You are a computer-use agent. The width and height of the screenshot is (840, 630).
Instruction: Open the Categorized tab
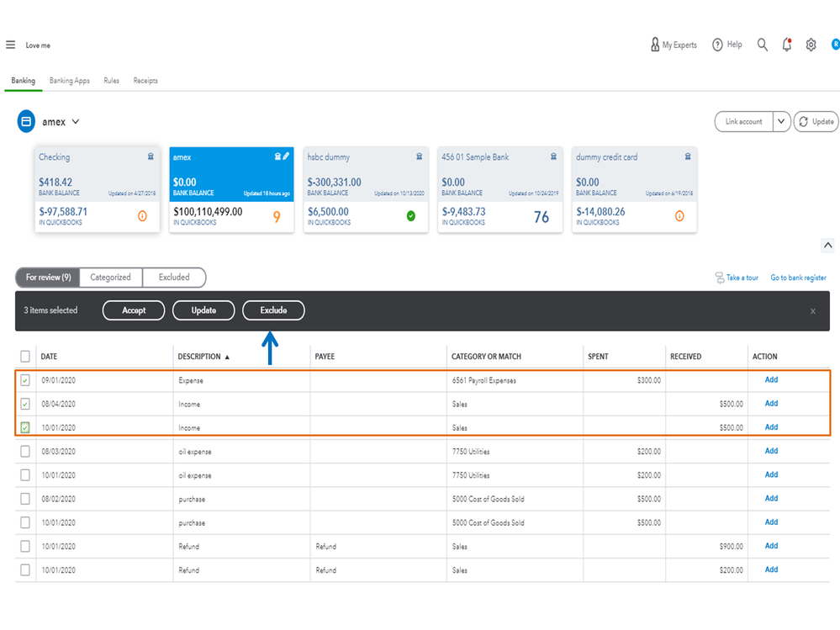[x=110, y=277]
